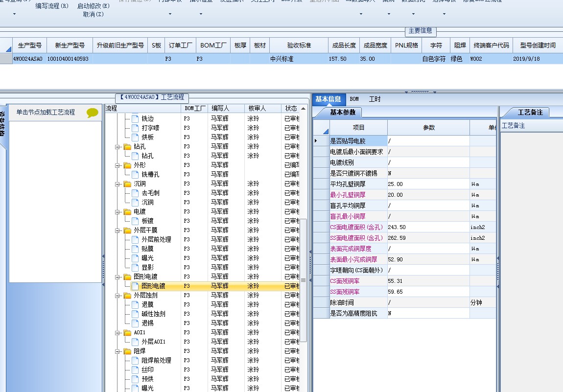Click the 主要信息 tab label
Image resolution: width=563 pixels, height=392 pixels.
[x=421, y=31]
